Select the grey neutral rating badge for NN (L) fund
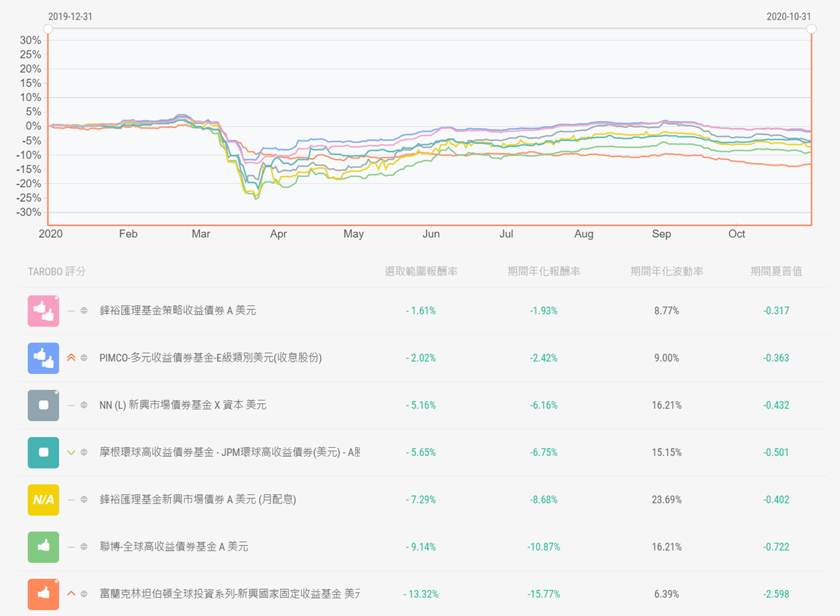This screenshot has height=616, width=840. pyautogui.click(x=43, y=406)
